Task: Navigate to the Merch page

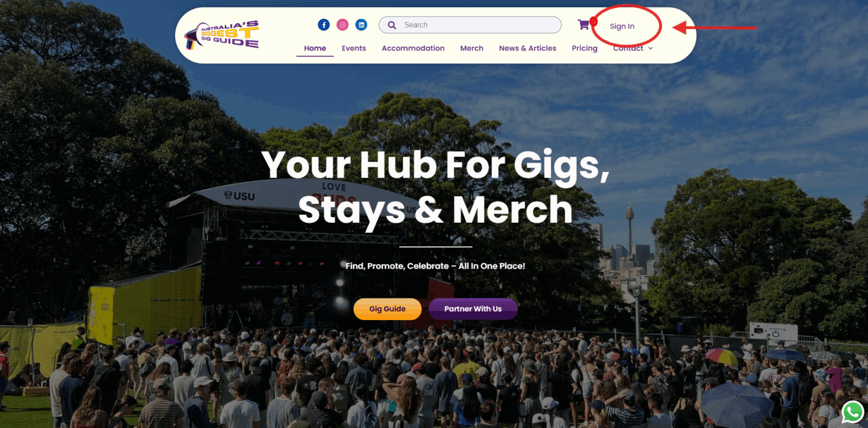Action: pos(472,48)
